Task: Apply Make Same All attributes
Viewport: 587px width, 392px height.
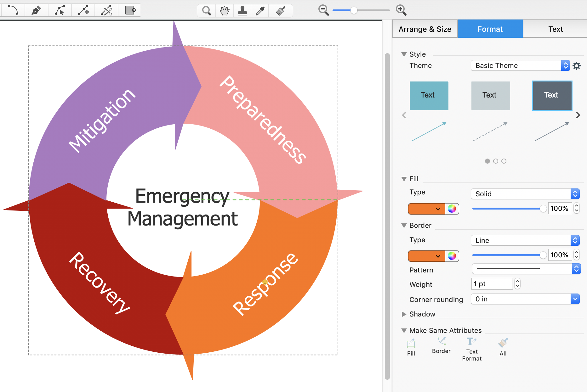Action: tap(503, 347)
